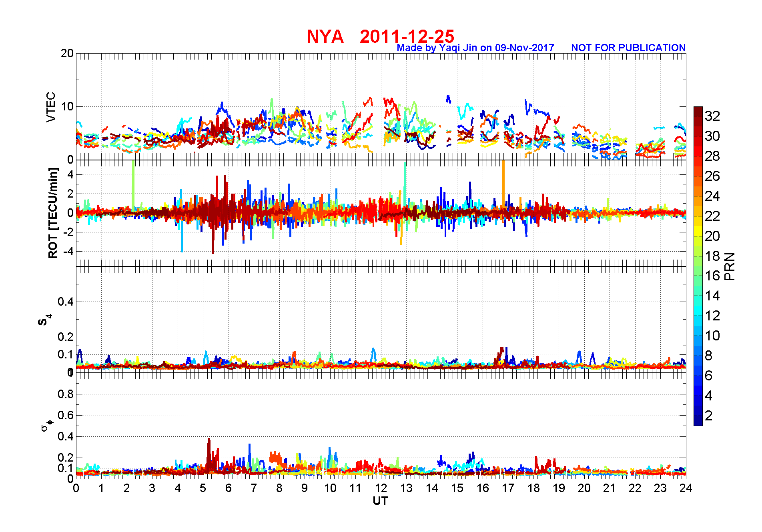Select the VTEC y-axis label
The height and width of the screenshot is (532, 762).
(51, 107)
